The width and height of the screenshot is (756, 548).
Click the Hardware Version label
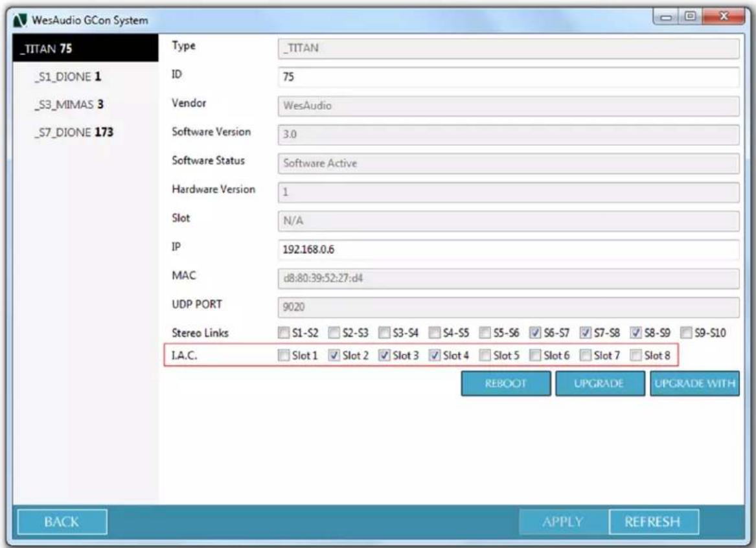tap(214, 189)
